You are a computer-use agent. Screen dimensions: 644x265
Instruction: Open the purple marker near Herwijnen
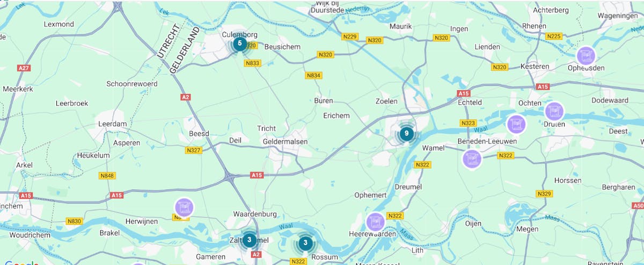click(184, 207)
